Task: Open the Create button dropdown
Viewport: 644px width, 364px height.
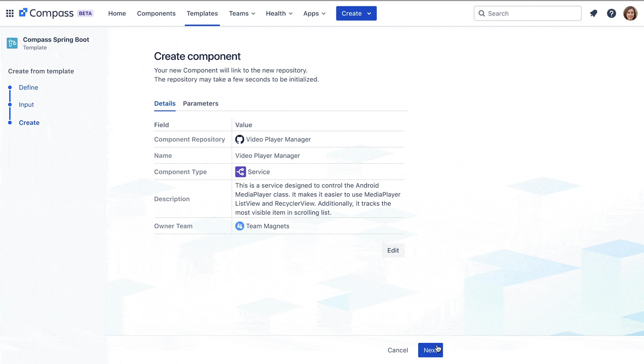Action: [356, 13]
